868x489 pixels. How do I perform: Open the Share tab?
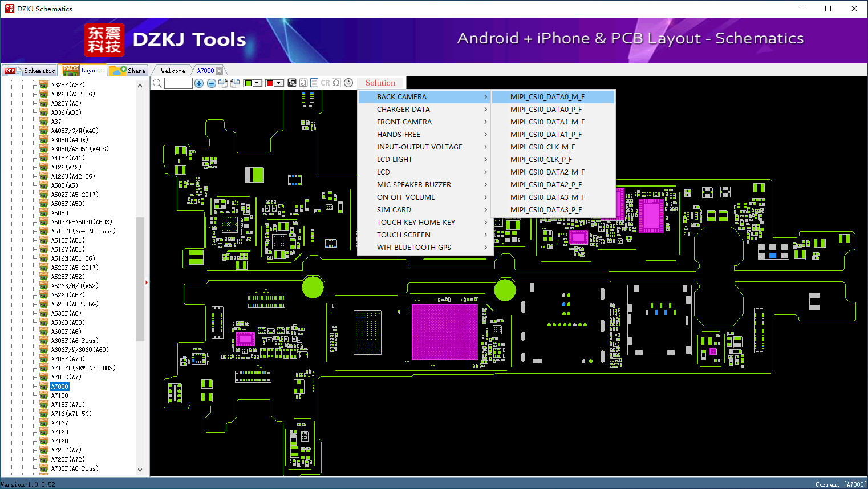pos(128,71)
